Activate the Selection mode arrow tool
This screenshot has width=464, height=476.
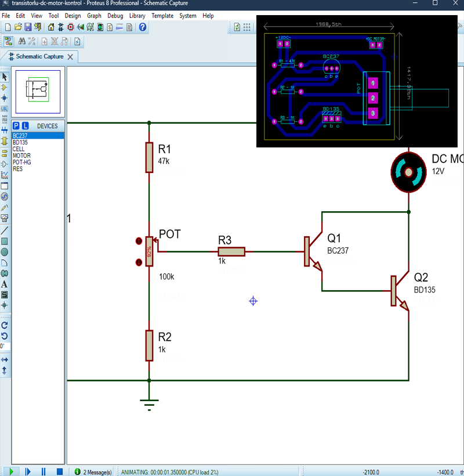(5, 76)
